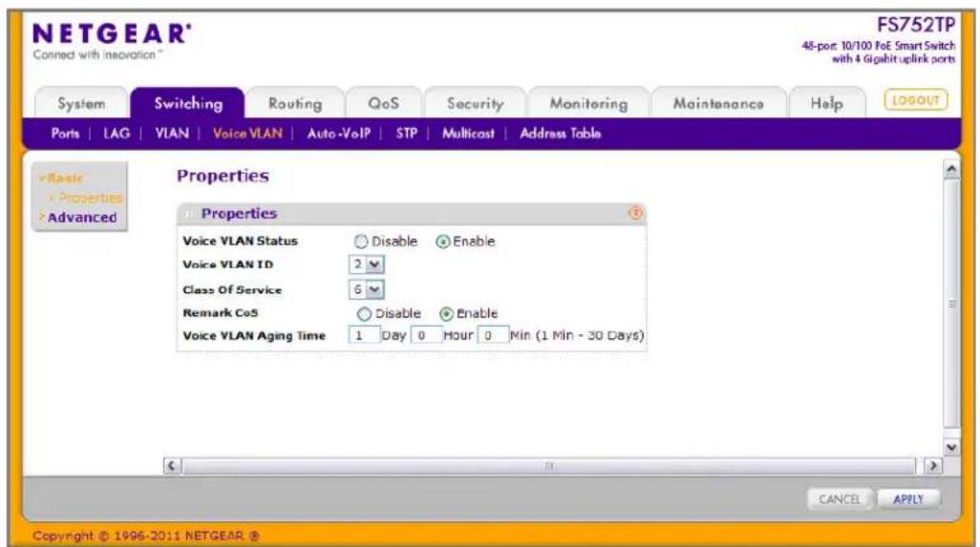Click the vertical scrollbar thumb
980x547 pixels.
click(x=951, y=305)
